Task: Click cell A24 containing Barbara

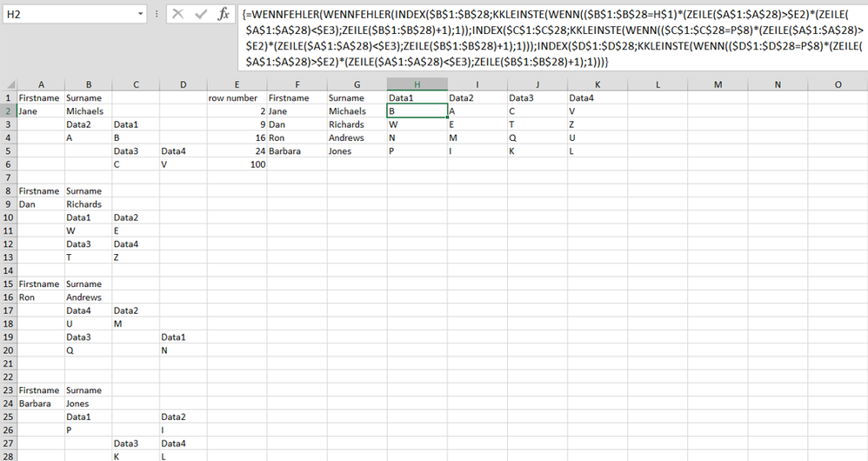Action: [x=41, y=404]
